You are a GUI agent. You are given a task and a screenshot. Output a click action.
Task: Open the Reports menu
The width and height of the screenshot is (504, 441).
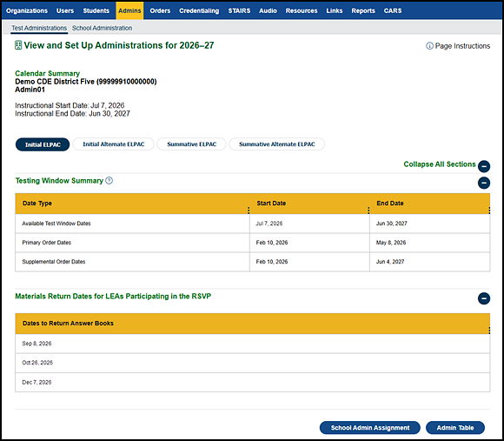pos(363,10)
